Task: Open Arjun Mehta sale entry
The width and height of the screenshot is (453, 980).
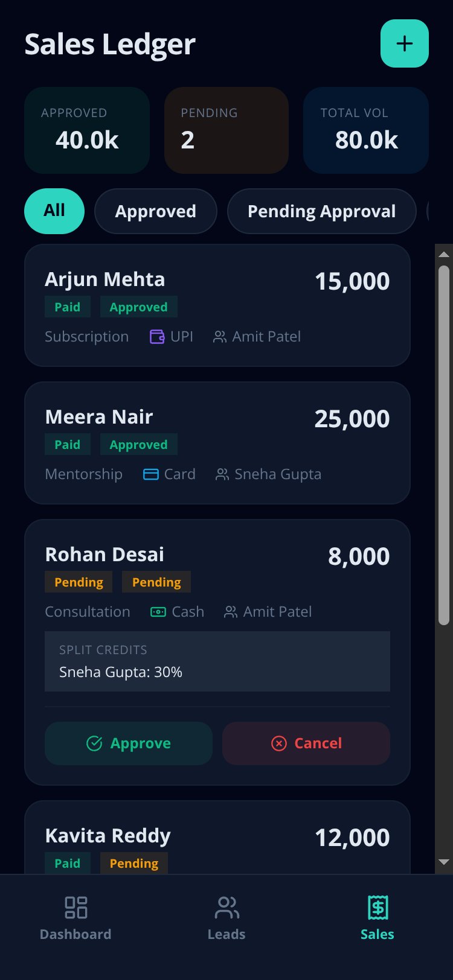Action: 217,305
